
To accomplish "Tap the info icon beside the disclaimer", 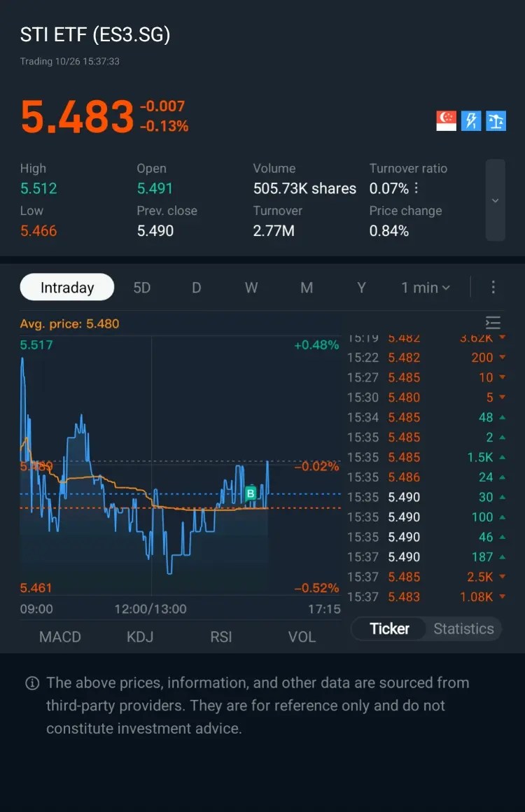I will 32,683.
